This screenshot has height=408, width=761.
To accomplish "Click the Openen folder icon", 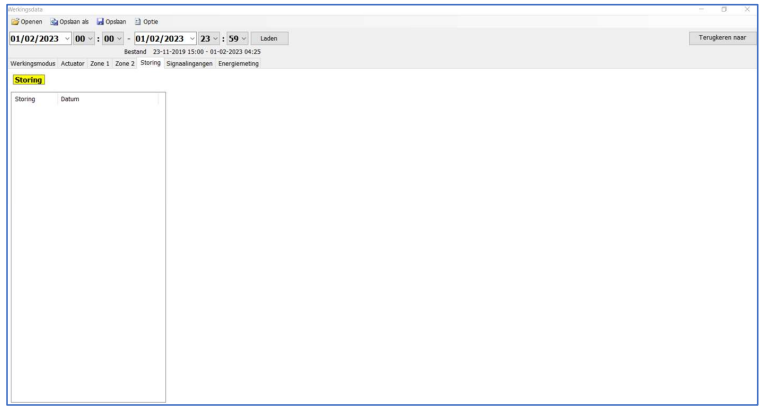I will 15,21.
